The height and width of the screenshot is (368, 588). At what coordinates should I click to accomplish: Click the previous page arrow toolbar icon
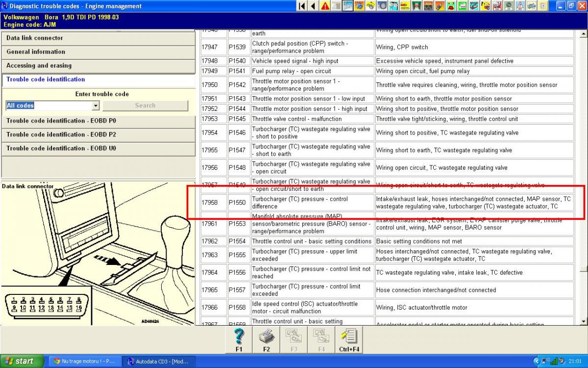click(313, 6)
